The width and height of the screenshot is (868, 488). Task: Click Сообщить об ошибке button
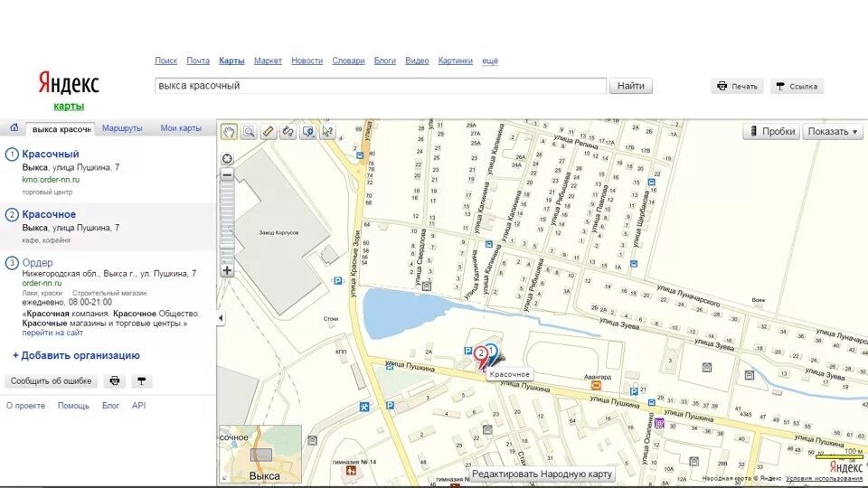click(51, 381)
